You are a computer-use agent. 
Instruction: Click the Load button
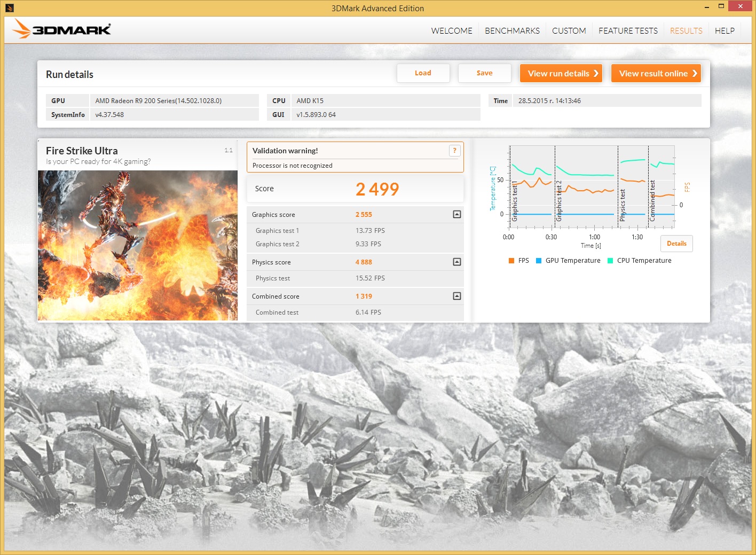click(423, 73)
